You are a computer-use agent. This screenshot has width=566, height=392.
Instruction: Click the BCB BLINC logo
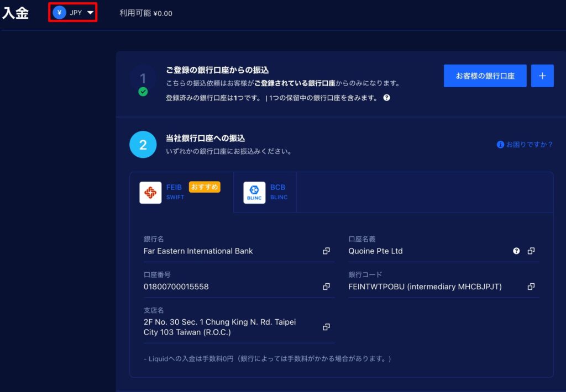(254, 193)
